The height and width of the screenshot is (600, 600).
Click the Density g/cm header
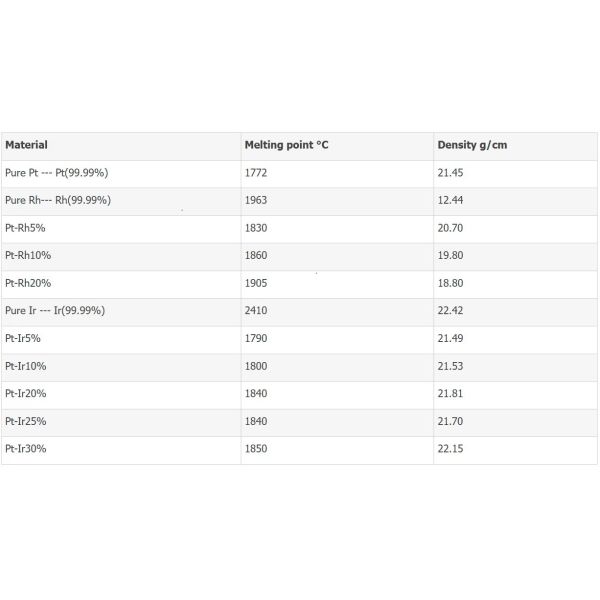pos(472,146)
